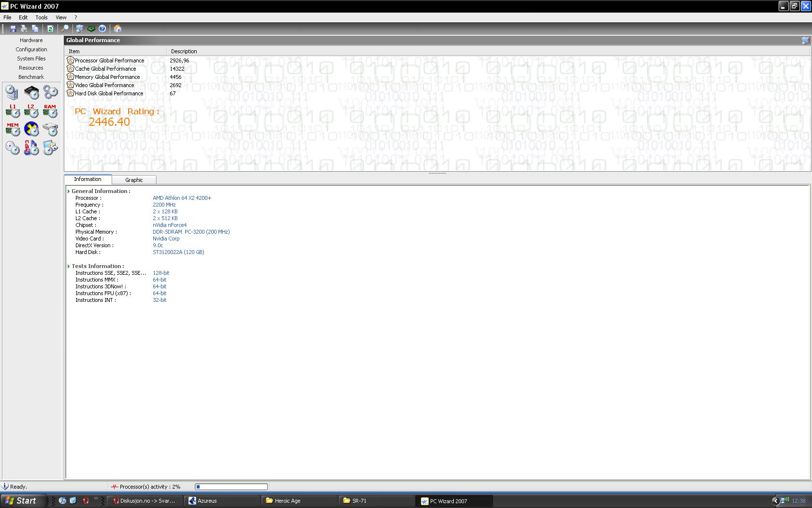
Task: Open the File menu
Action: [7, 17]
